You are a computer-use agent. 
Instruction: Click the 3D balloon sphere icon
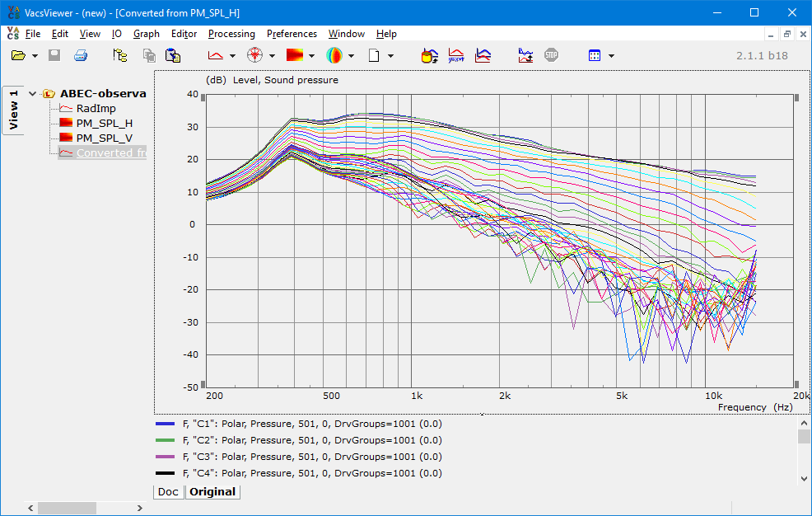click(x=334, y=55)
